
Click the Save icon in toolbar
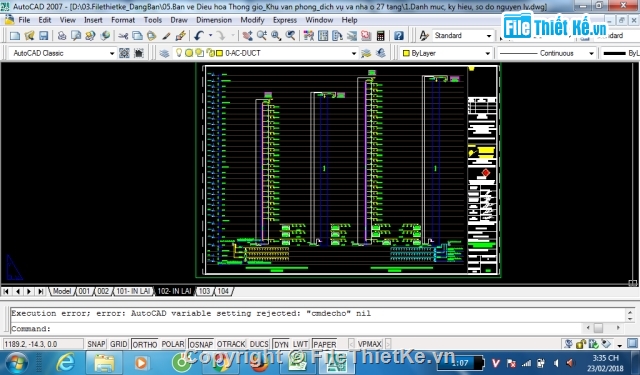[x=44, y=36]
